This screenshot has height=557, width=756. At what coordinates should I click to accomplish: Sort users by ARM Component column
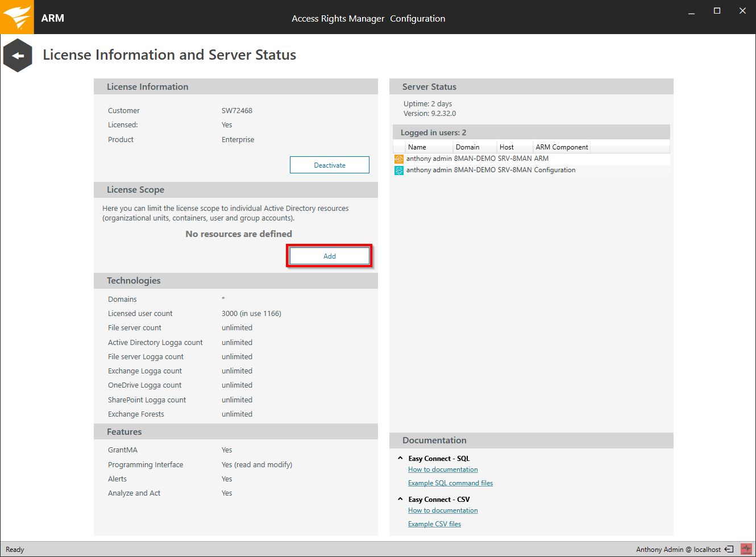[x=562, y=147]
